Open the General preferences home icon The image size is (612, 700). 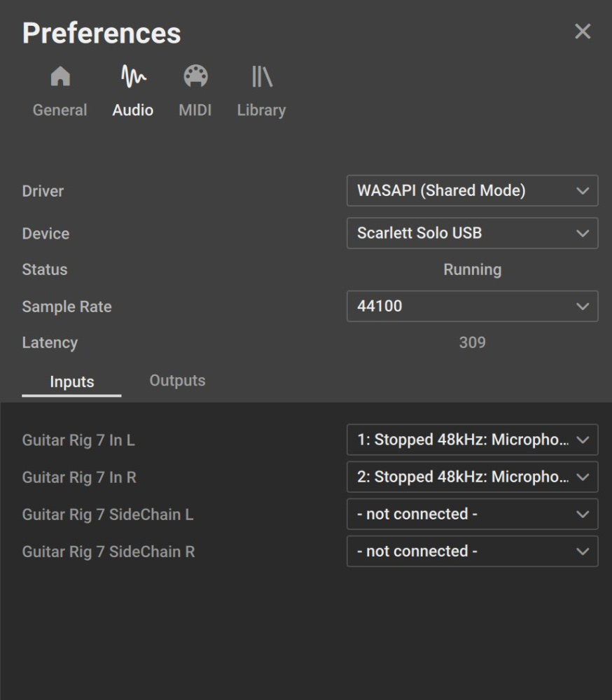click(x=60, y=76)
